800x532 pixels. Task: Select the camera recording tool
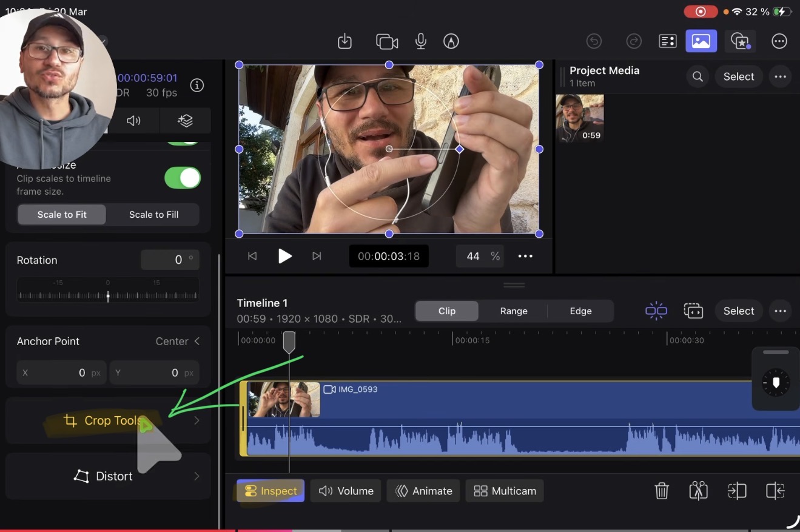(x=387, y=41)
